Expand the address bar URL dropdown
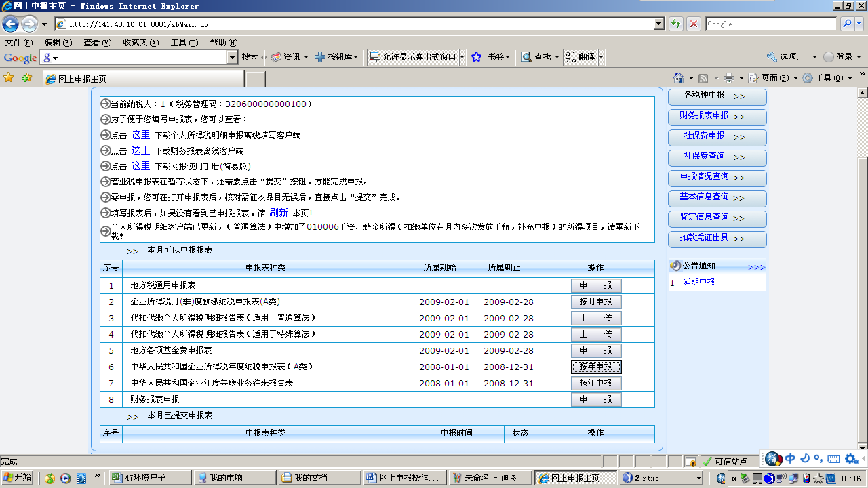Viewport: 868px width, 488px height. (x=658, y=24)
